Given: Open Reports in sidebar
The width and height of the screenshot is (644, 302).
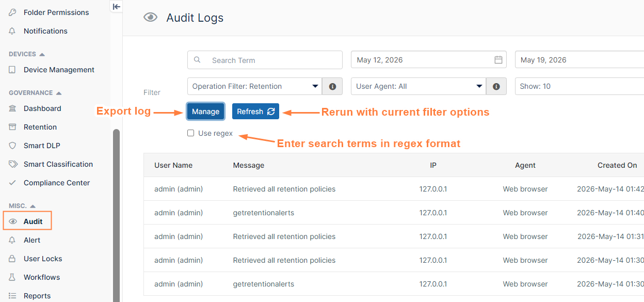Looking at the screenshot, I should (37, 296).
